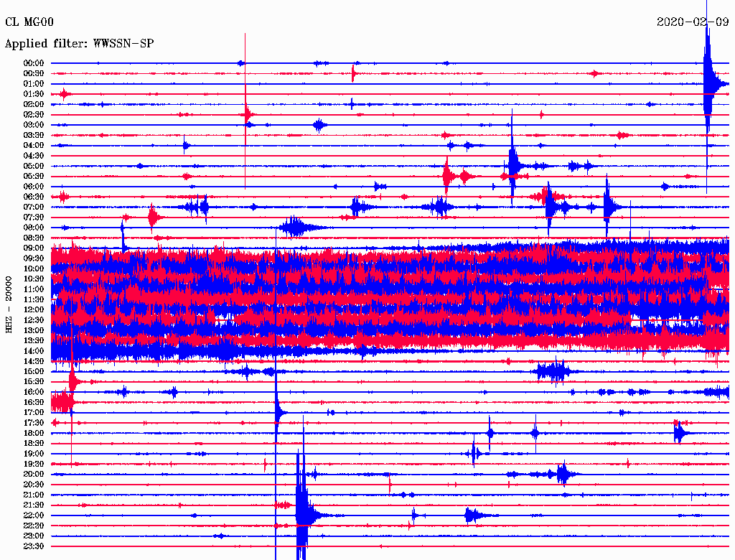Click the 06:30 time label
This screenshot has width=735, height=560.
coord(34,197)
